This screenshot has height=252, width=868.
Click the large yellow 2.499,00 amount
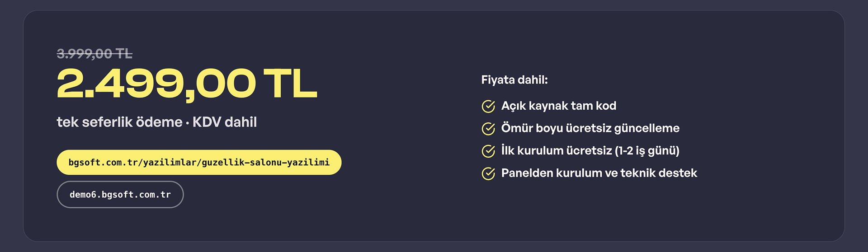click(156, 84)
